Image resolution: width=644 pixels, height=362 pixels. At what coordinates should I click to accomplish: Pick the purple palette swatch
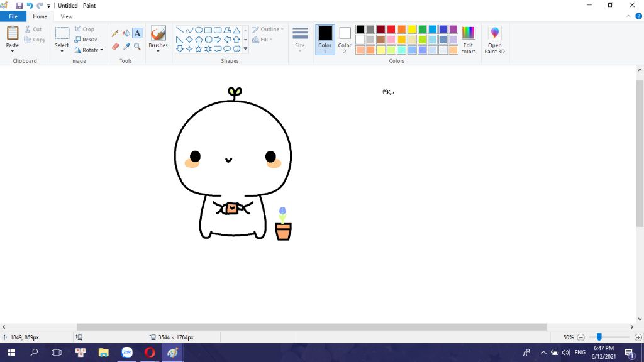(x=453, y=29)
